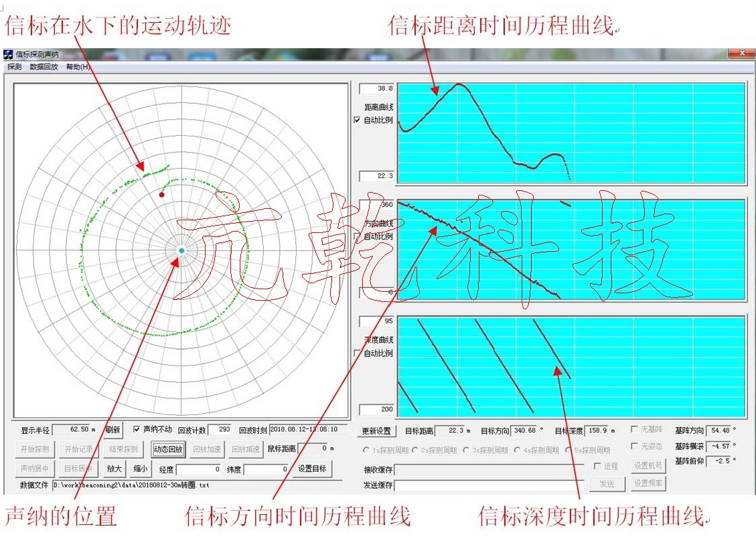
Task: Click the 刷新 button
Action: point(113,430)
